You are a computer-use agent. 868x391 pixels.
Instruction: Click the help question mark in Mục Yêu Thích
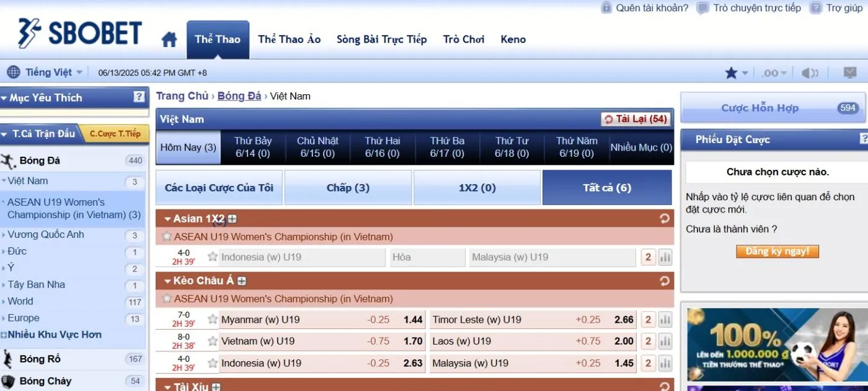[x=139, y=97]
